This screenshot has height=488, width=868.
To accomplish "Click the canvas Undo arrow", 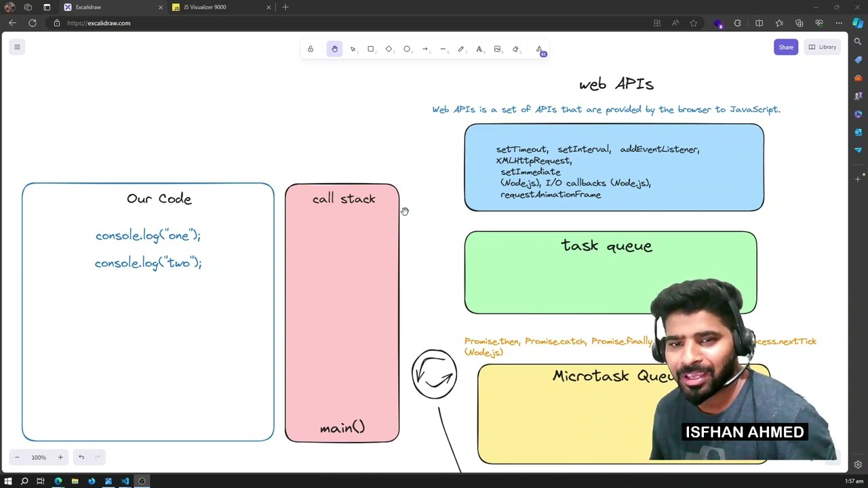I will tap(81, 457).
